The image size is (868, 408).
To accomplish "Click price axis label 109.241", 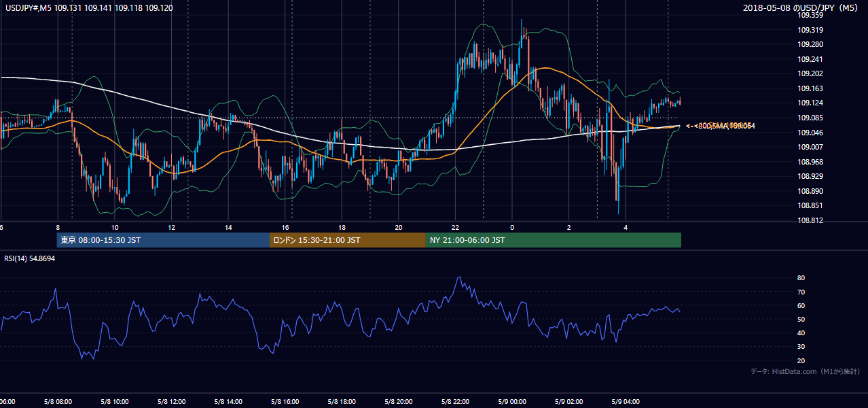I will pos(811,59).
